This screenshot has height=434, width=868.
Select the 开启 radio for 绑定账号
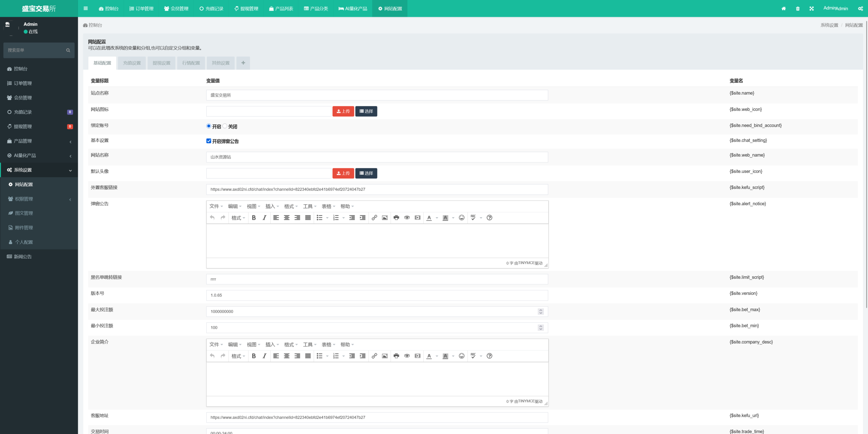[209, 126]
